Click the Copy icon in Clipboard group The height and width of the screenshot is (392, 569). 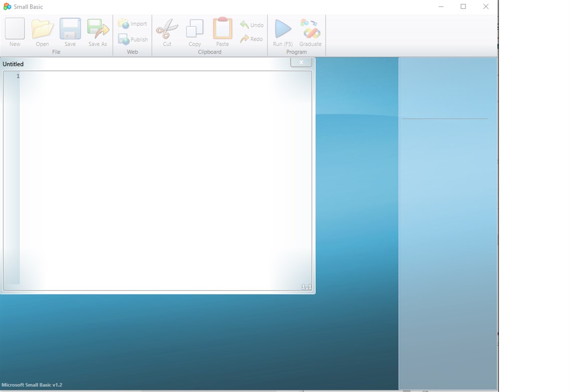(x=194, y=30)
